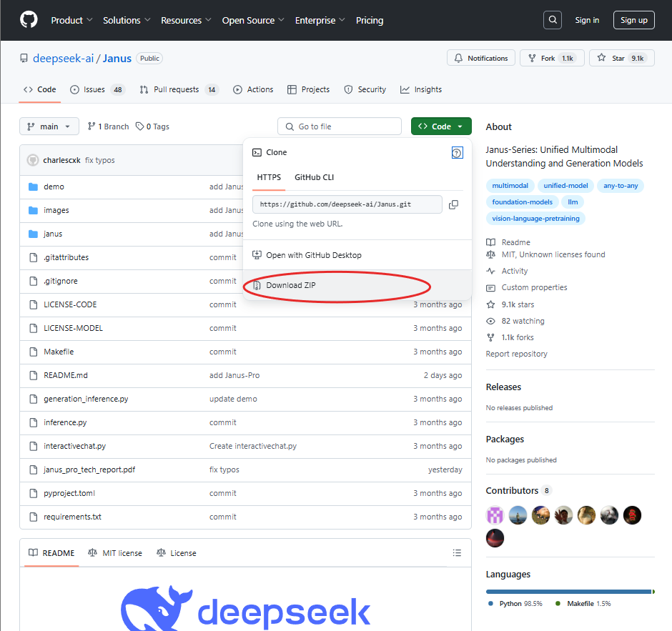Viewport: 672px width, 631px height.
Task: Click Download ZIP
Action: pos(357,285)
